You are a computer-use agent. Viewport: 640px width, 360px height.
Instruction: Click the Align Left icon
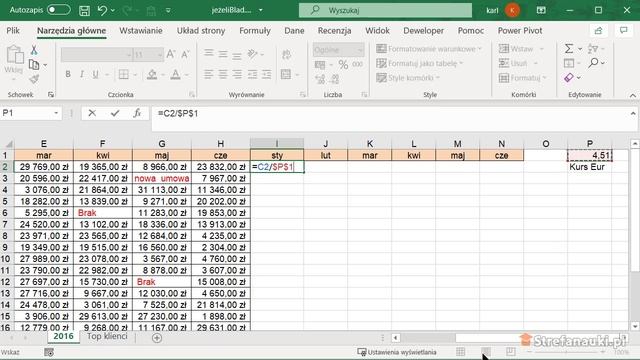[x=209, y=74]
